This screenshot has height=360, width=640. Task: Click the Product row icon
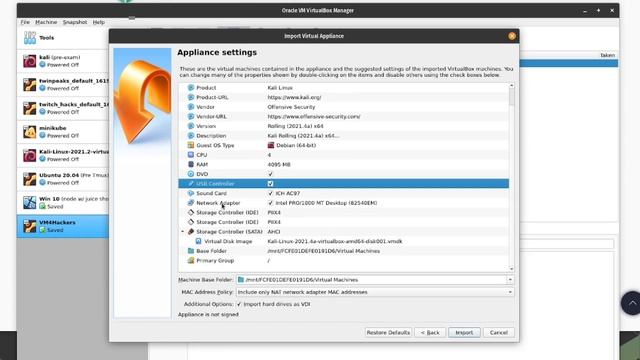tap(191, 88)
